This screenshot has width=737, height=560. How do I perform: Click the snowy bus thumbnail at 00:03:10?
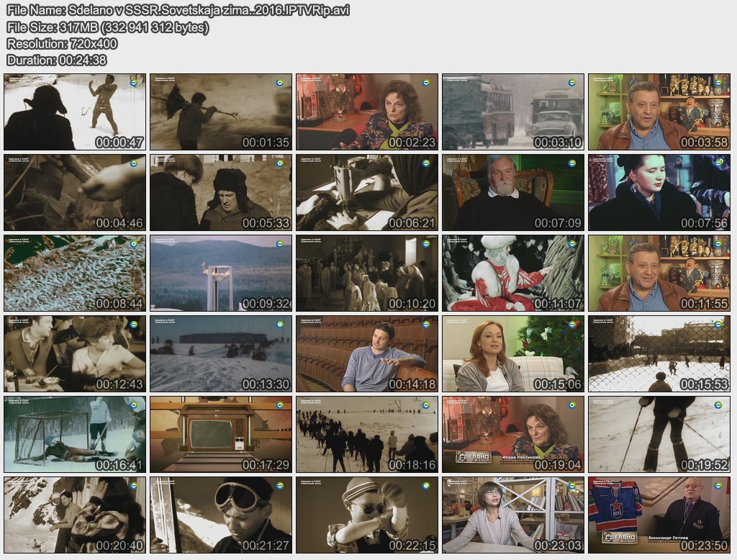(x=513, y=112)
